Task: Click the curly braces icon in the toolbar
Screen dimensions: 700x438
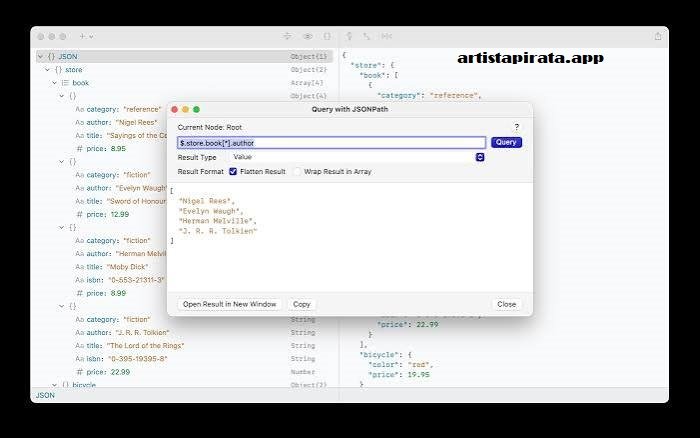Action: 327,37
